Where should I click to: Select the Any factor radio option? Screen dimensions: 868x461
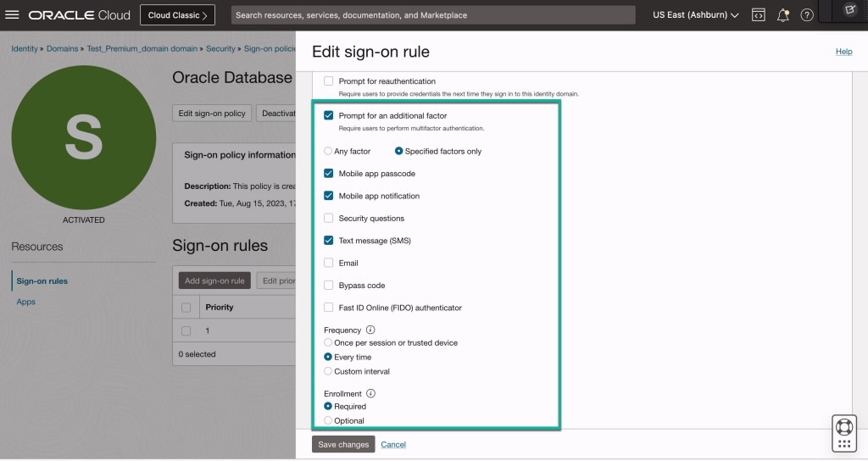(x=328, y=151)
